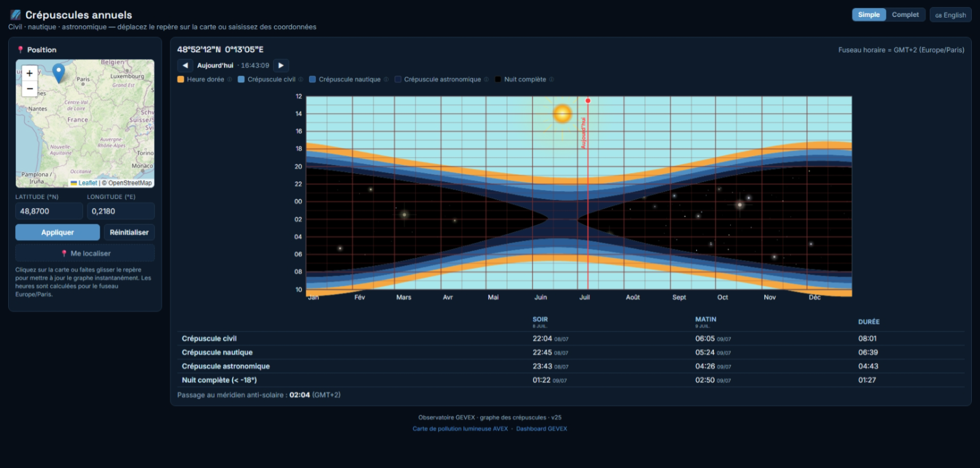The width and height of the screenshot is (980, 468).
Task: Zoom in on the map with the plus button
Action: [x=29, y=73]
